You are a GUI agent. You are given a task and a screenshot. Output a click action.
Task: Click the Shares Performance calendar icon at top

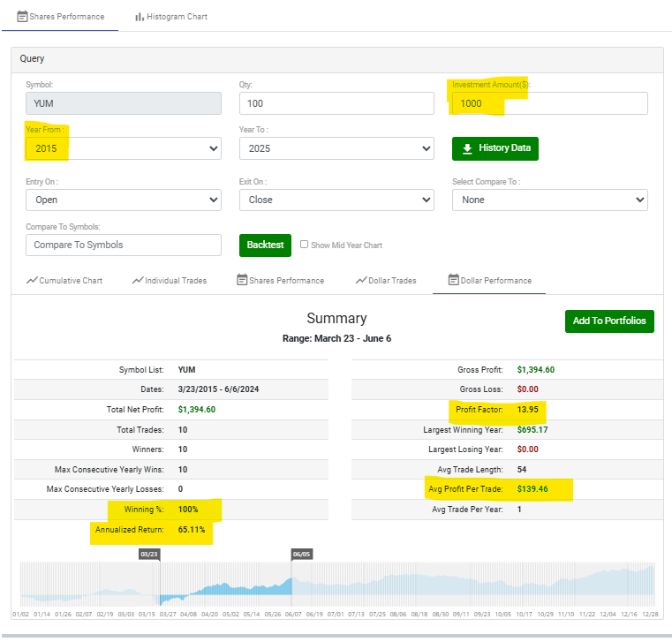coord(22,17)
